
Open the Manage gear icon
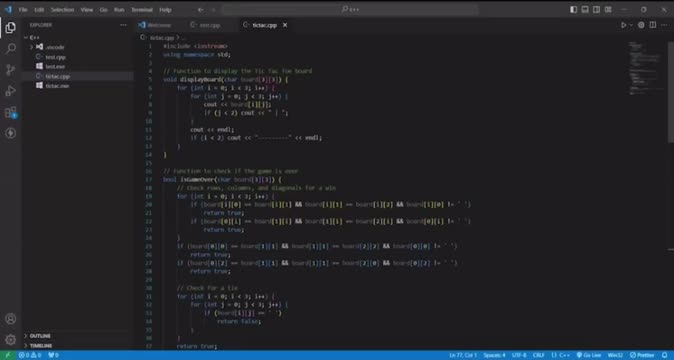tap(11, 339)
